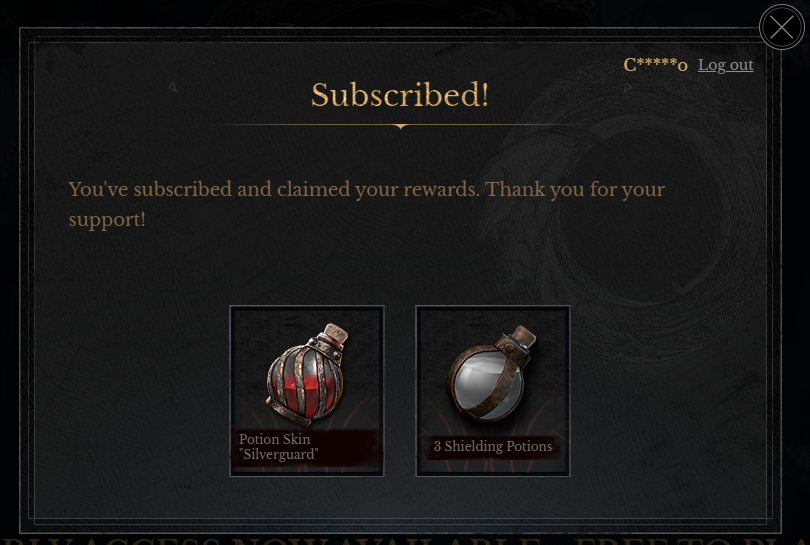Click the small triangle ornament below the username
This screenshot has height=545, width=810.
click(627, 88)
